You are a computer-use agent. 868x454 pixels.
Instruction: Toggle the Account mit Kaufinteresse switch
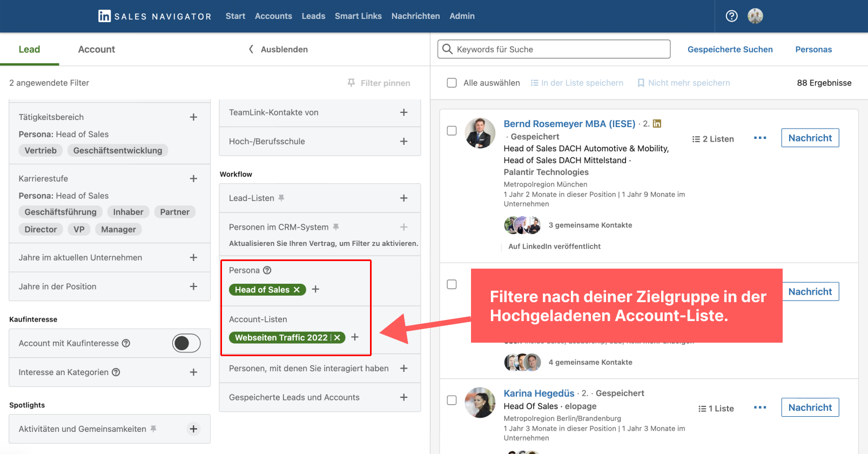(186, 343)
